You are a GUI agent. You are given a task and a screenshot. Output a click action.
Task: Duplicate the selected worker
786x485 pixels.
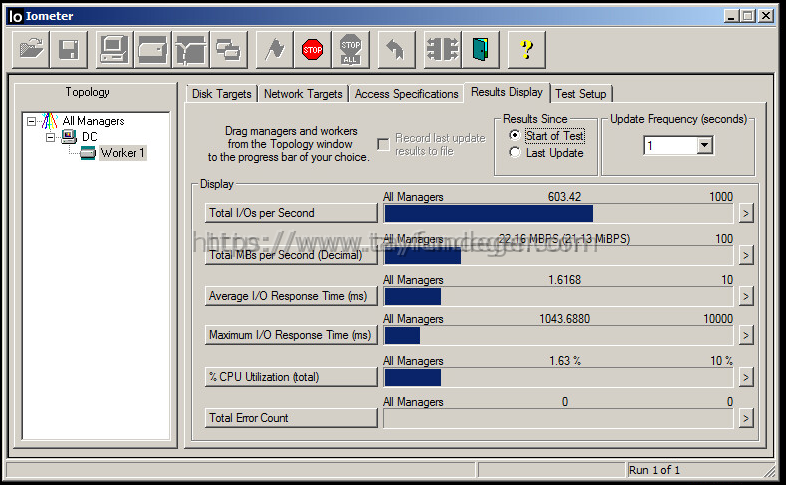tap(229, 50)
